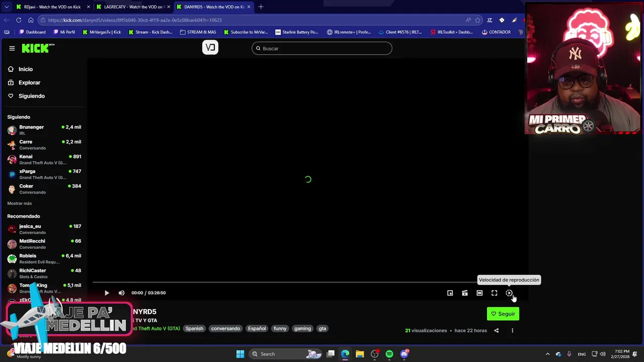Click the Kick logo
This screenshot has width=644, height=362.
36,48
